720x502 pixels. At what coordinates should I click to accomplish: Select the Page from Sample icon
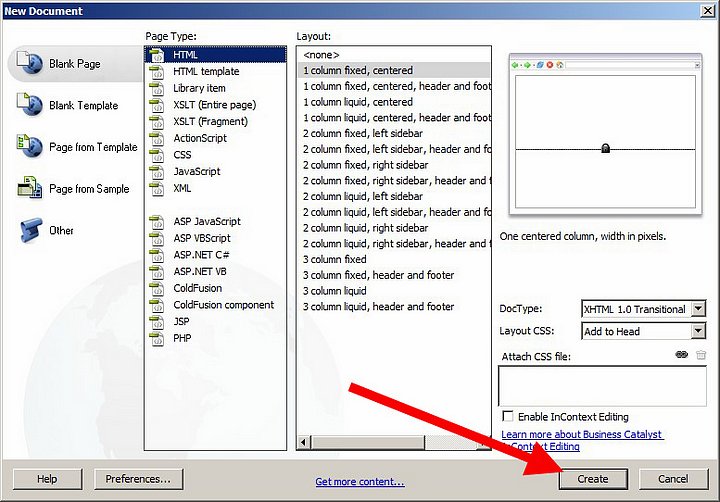click(29, 188)
